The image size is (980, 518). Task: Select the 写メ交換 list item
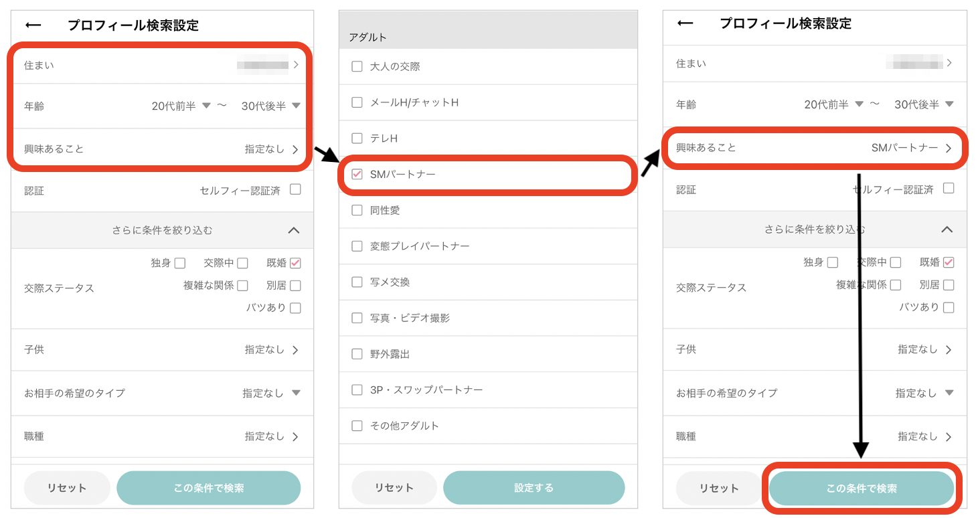pos(390,282)
